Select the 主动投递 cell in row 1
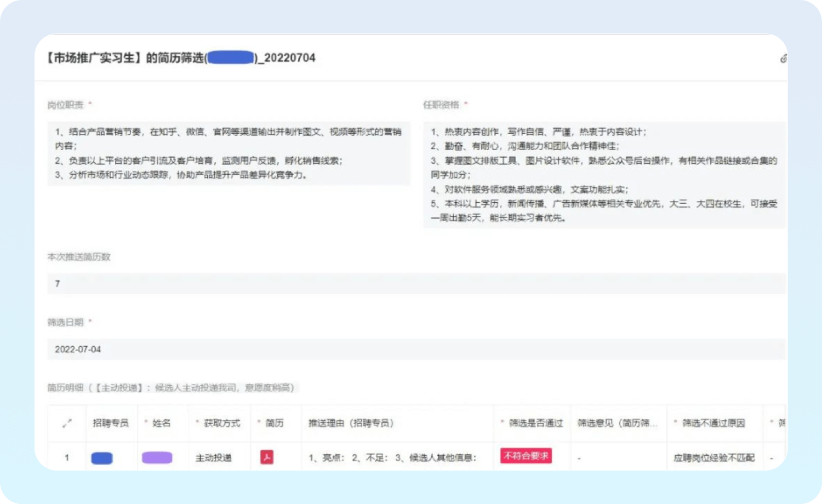 [x=214, y=458]
